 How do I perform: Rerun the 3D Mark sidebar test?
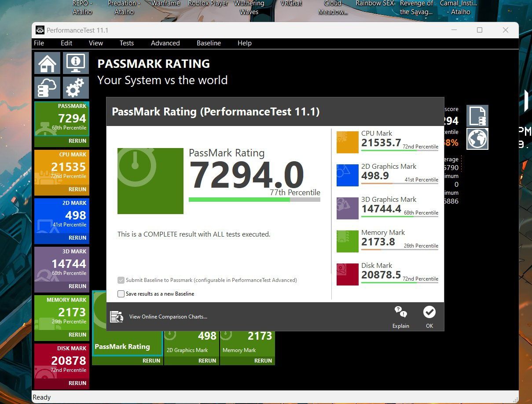point(77,286)
